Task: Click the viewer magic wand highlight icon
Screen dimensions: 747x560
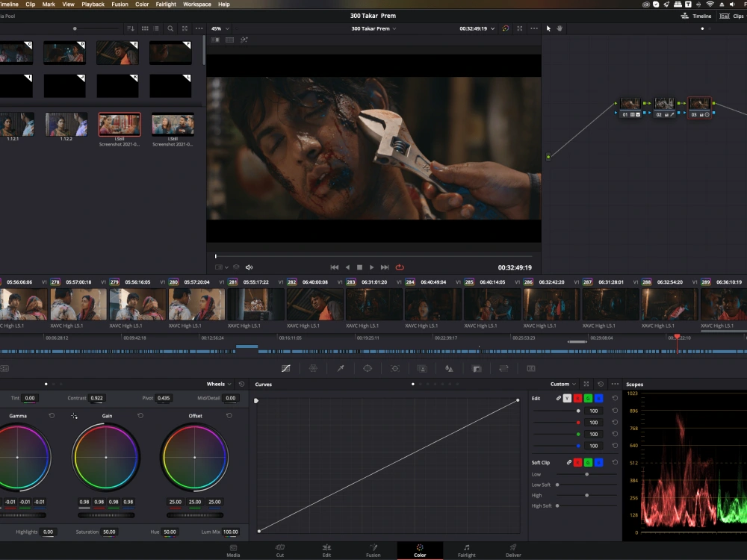Action: [x=244, y=40]
